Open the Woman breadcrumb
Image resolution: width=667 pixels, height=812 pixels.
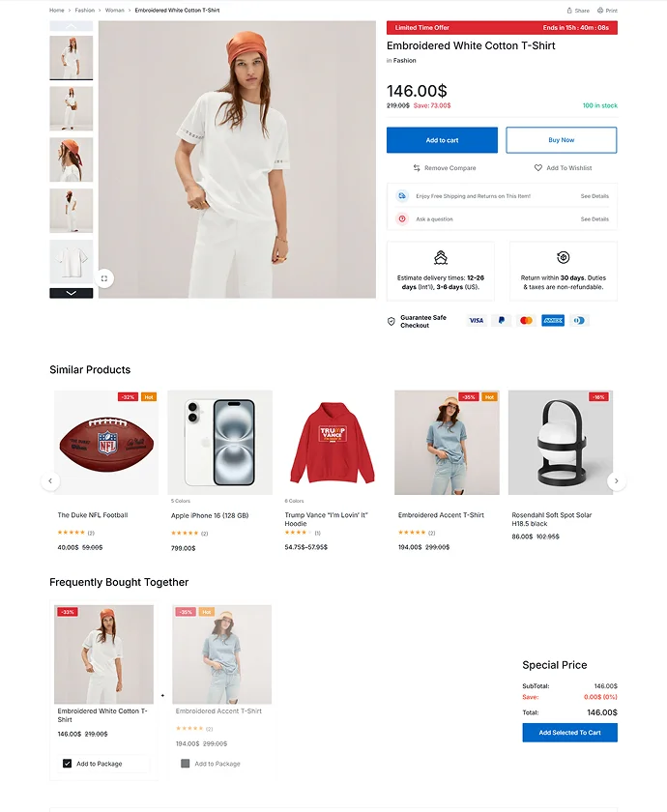point(114,11)
